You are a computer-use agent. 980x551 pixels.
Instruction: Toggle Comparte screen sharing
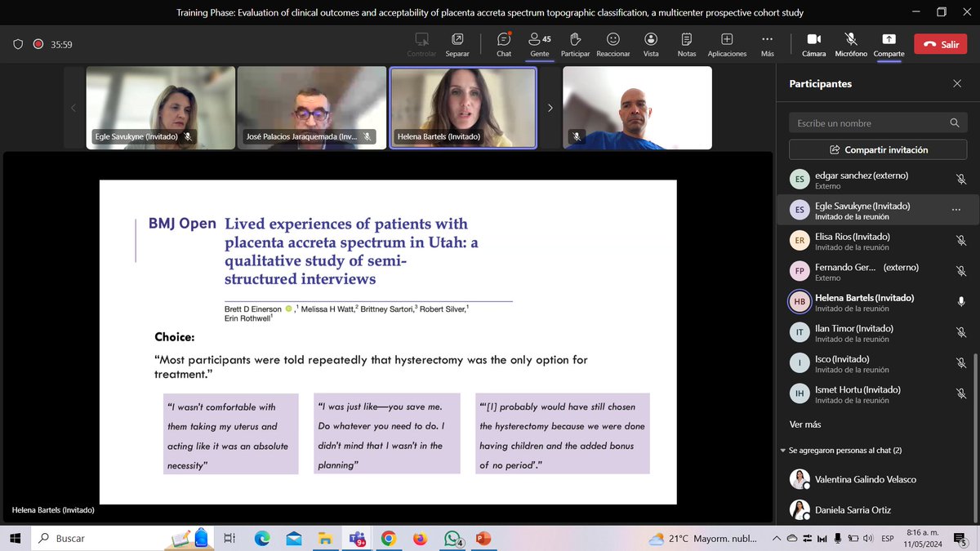coord(889,44)
